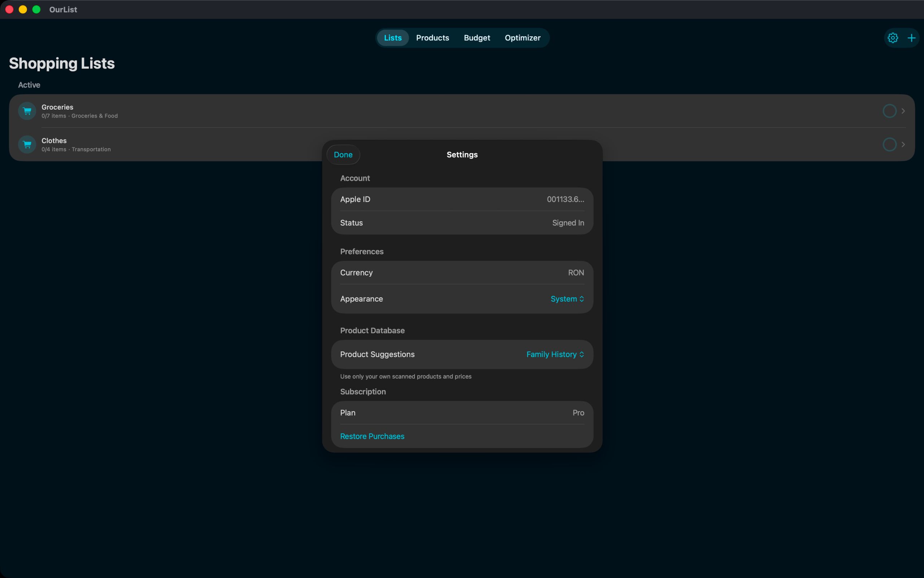
Task: Open the Clothes list title
Action: tap(54, 141)
